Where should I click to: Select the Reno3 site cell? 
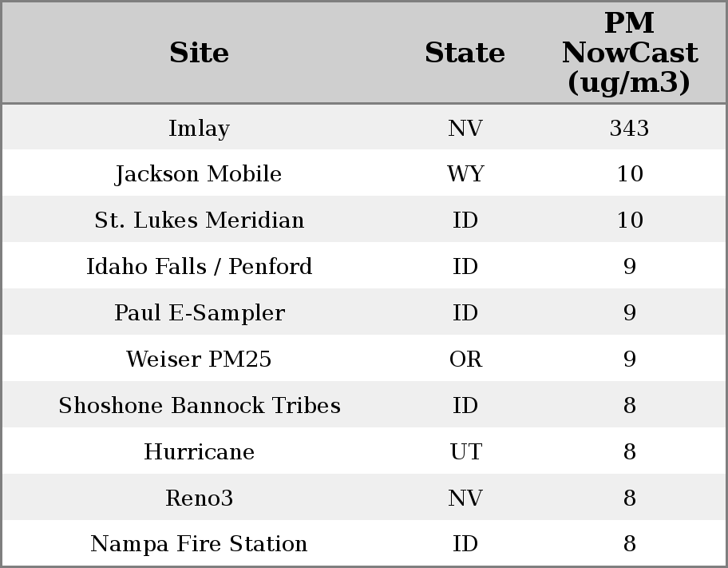tap(199, 498)
